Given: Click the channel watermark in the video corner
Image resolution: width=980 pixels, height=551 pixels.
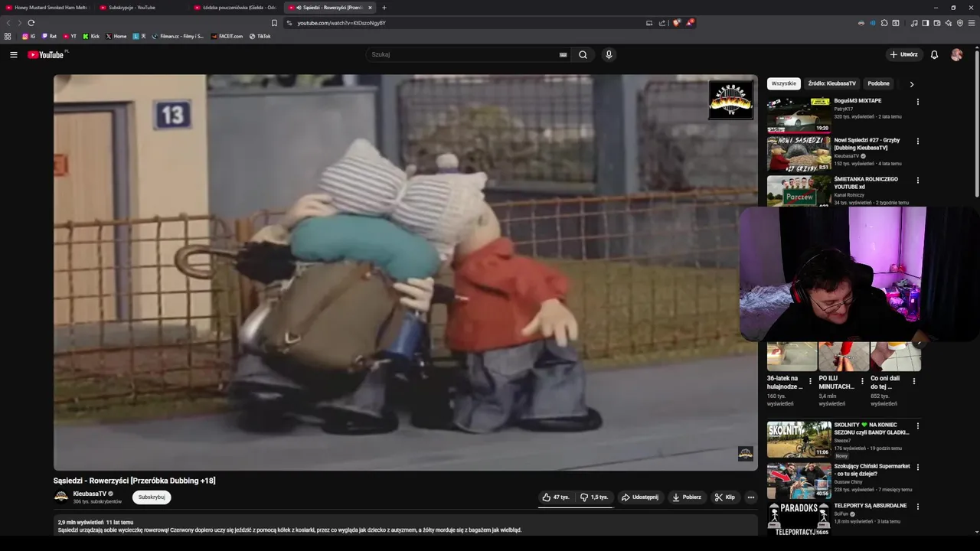Looking at the screenshot, I should click(745, 454).
